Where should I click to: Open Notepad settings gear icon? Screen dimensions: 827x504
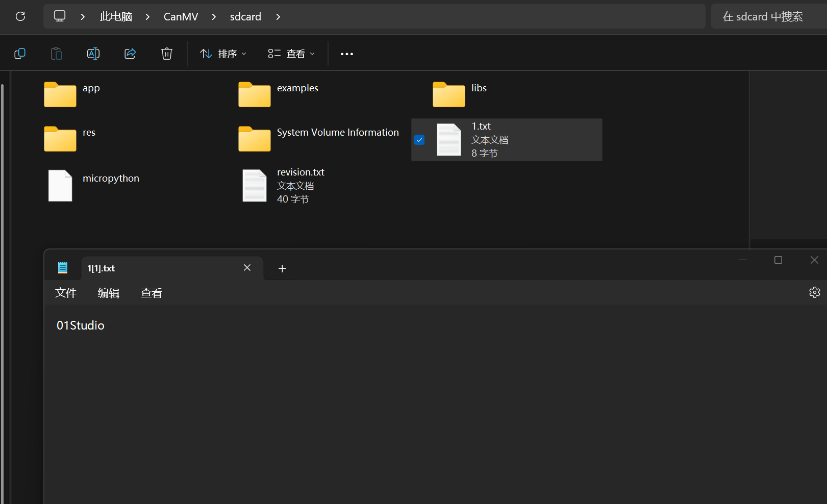pos(815,292)
